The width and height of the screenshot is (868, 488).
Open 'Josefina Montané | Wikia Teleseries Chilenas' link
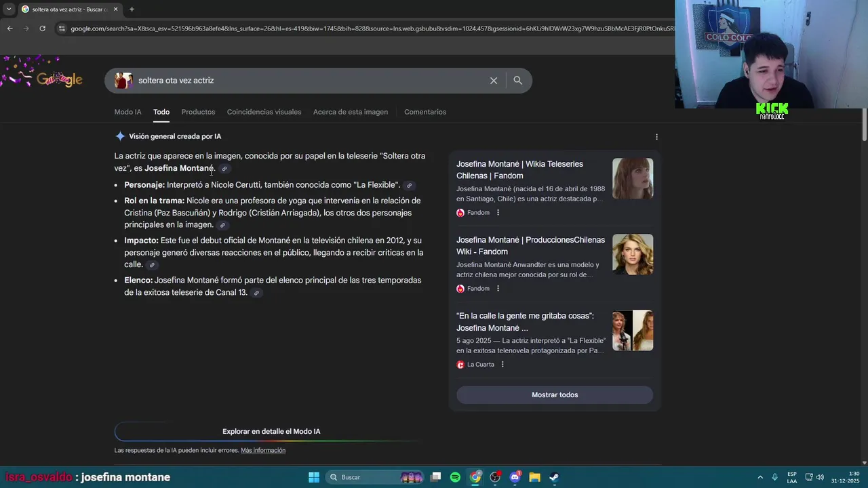pyautogui.click(x=519, y=169)
